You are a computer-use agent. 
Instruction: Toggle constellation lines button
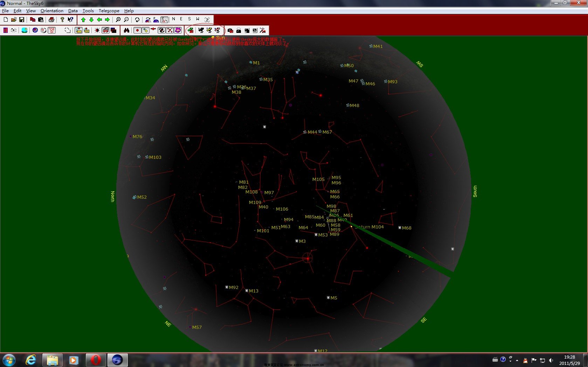tap(51, 30)
